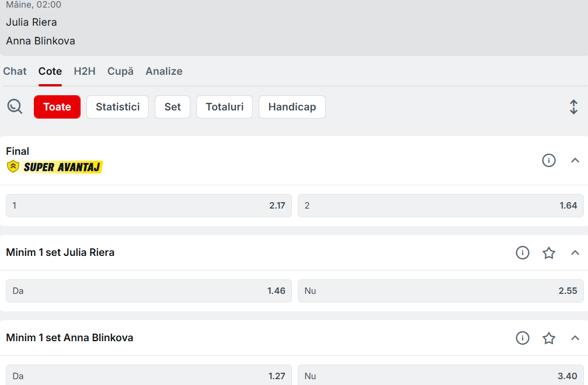Image resolution: width=588 pixels, height=385 pixels.
Task: Pick Nu at 2.55 for Julia Riera set
Action: pyautogui.click(x=440, y=290)
